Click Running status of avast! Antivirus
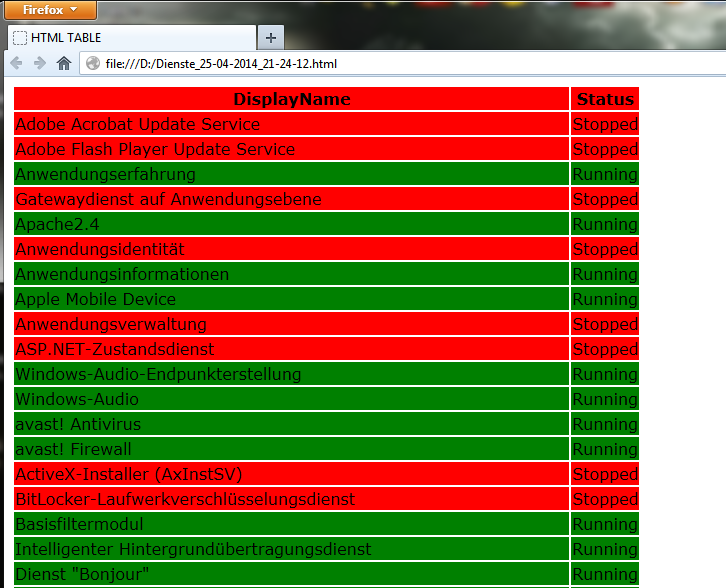Screen dimensions: 726x588 point(605,424)
